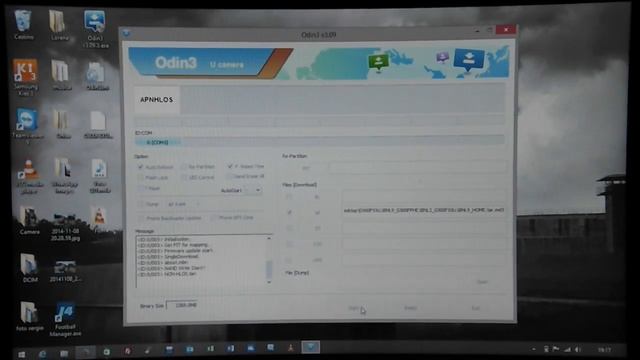
Task: Open the Camera folder on desktop
Action: click(29, 220)
